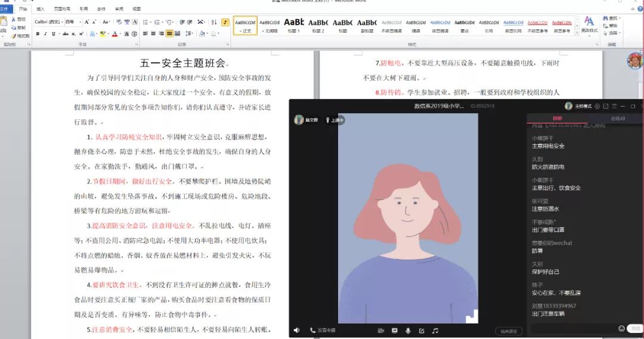Click the speaker volume icon in classroom window
The width and height of the screenshot is (644, 339).
(296, 331)
